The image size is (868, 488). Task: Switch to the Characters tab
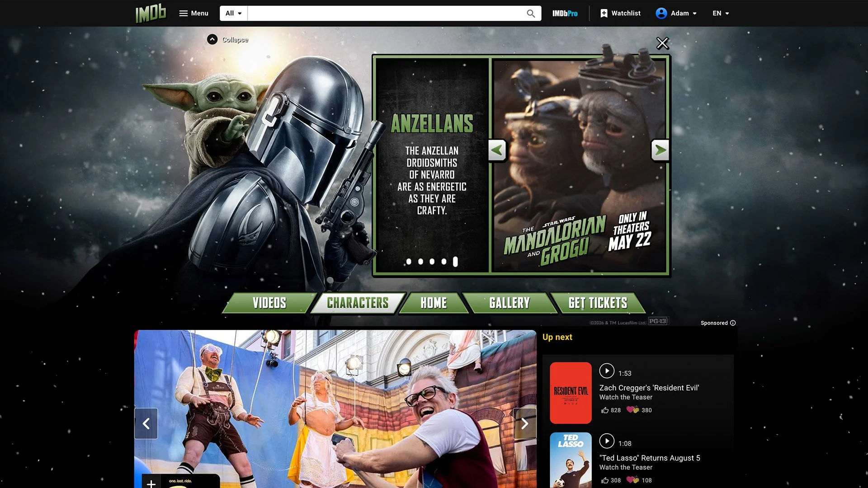point(358,303)
